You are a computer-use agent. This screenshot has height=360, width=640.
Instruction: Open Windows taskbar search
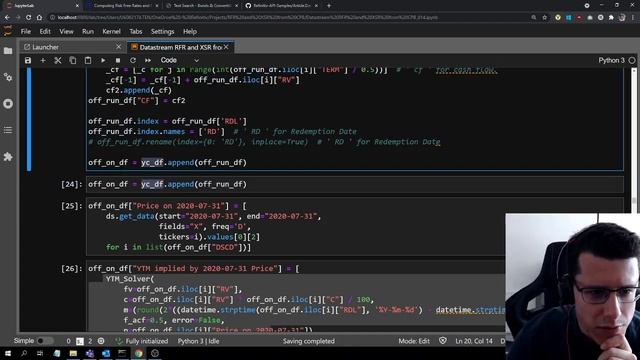[x=24, y=353]
